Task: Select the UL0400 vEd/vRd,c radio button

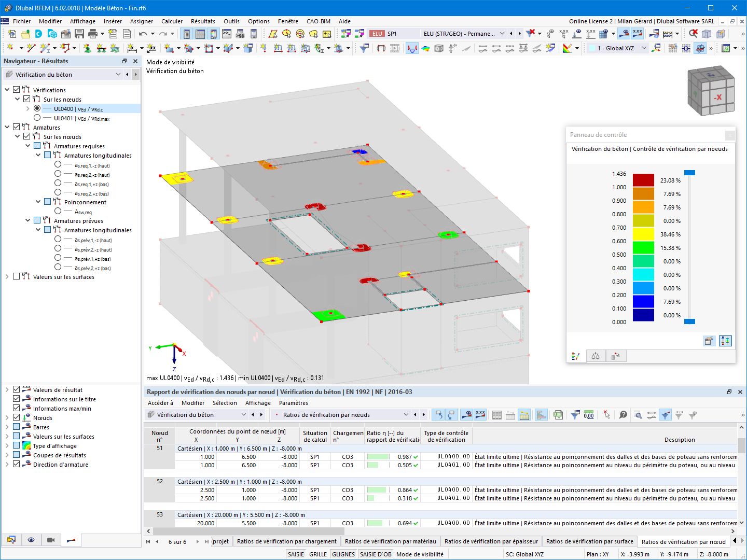Action: [x=37, y=108]
